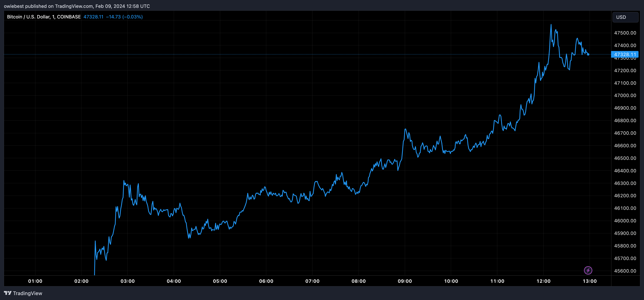Click the 46100.00 price axis label
This screenshot has height=300, width=644.
(x=625, y=208)
